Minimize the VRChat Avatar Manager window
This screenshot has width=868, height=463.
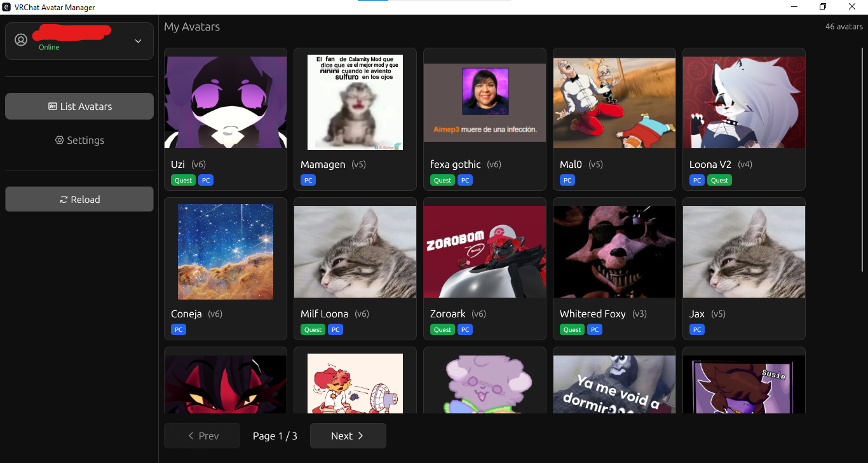click(x=794, y=7)
